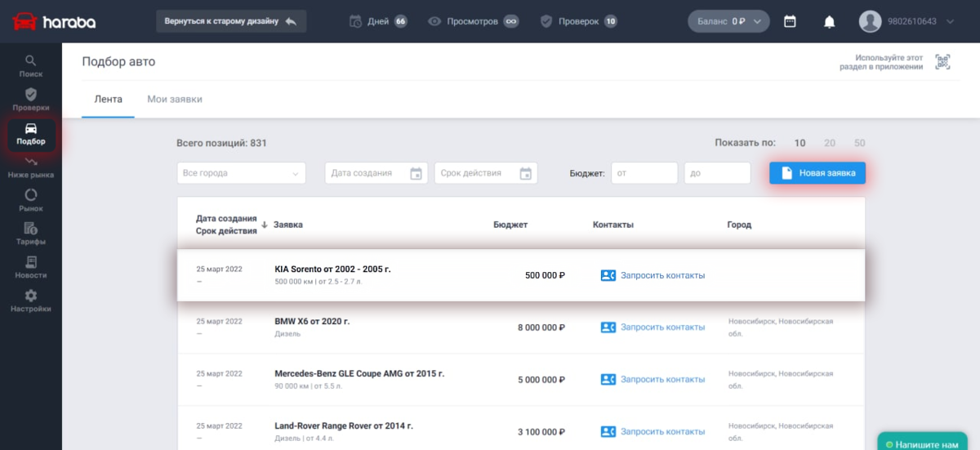Click 8 000 000 ₽ budget value
Image resolution: width=980 pixels, height=450 pixels.
pos(541,327)
